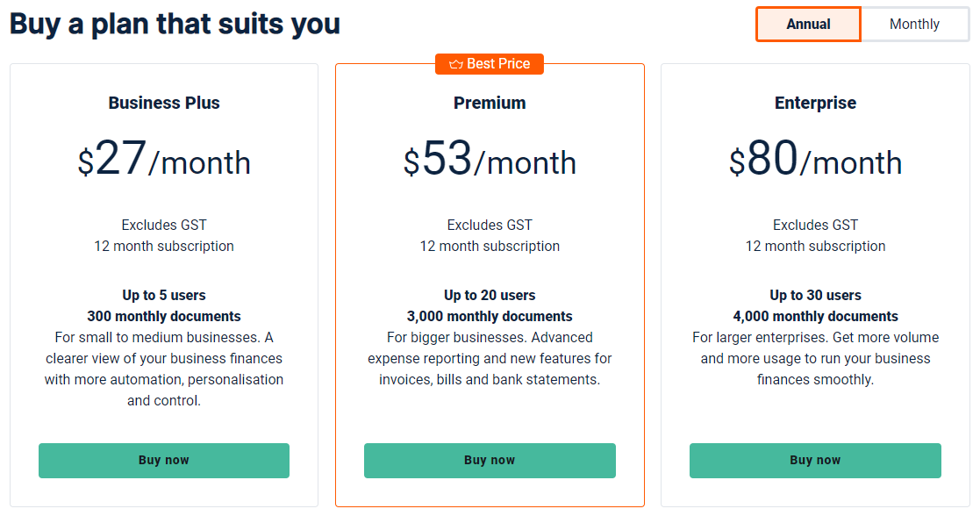Click the Premium plan title
This screenshot has width=980, height=516.
coord(490,103)
